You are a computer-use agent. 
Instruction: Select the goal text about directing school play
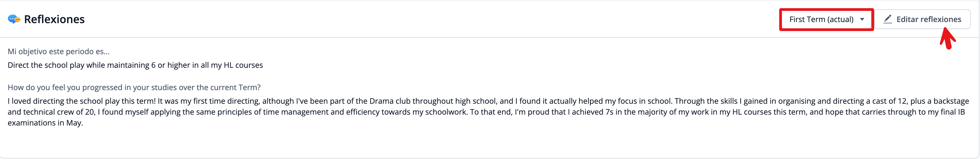pyautogui.click(x=135, y=65)
